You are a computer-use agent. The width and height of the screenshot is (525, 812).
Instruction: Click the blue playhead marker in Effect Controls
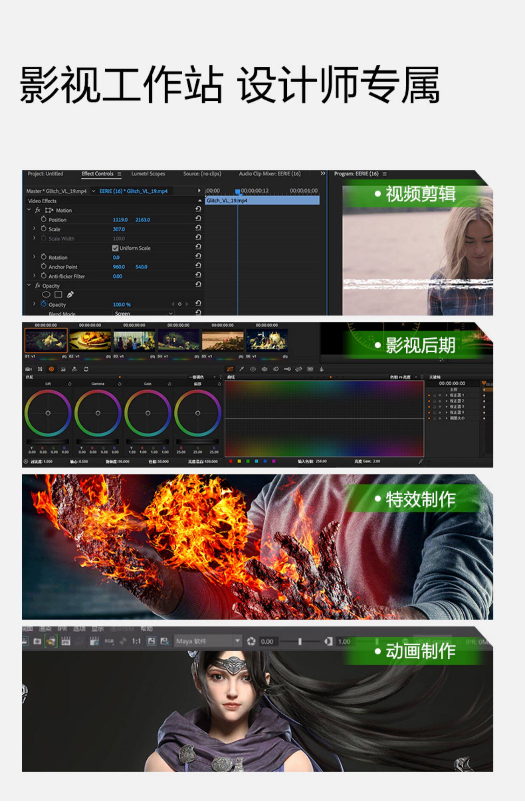[238, 191]
